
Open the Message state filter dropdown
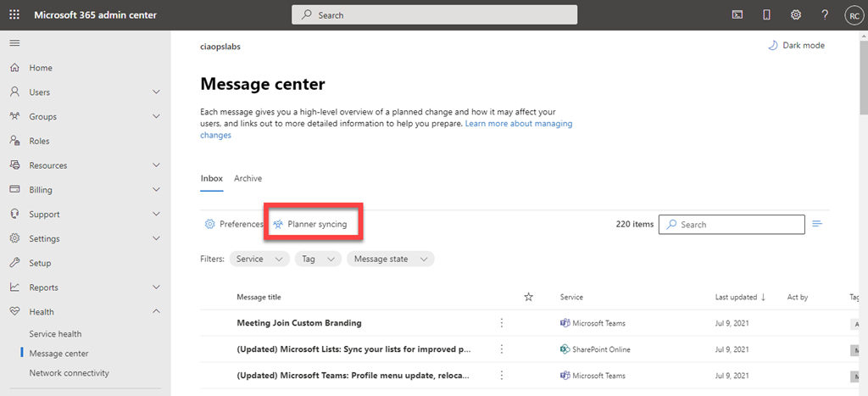click(x=390, y=259)
